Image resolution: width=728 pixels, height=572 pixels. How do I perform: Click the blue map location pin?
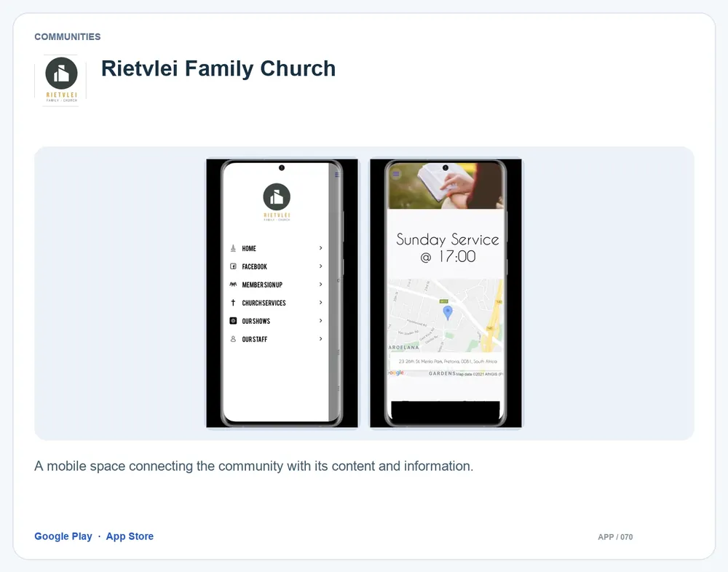tap(448, 313)
